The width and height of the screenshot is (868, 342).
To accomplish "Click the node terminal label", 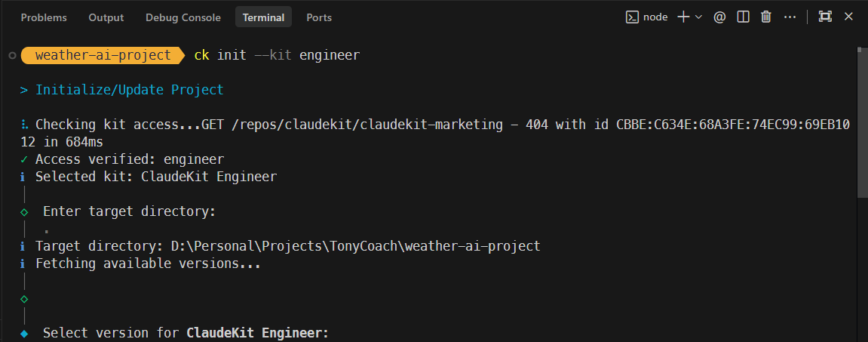I will pyautogui.click(x=655, y=17).
